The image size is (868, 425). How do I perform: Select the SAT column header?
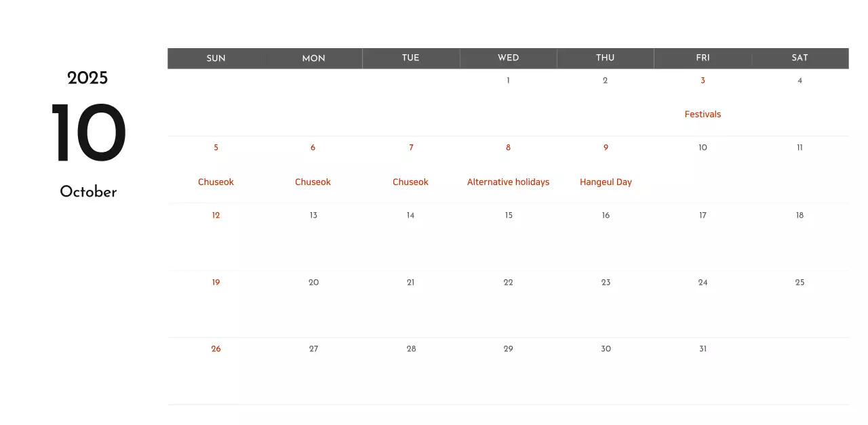point(800,58)
